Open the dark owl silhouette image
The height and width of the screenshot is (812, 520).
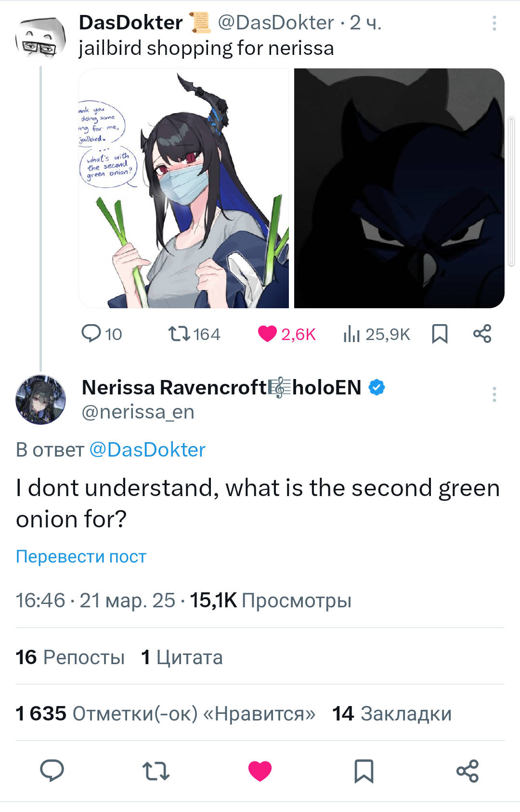(x=399, y=188)
